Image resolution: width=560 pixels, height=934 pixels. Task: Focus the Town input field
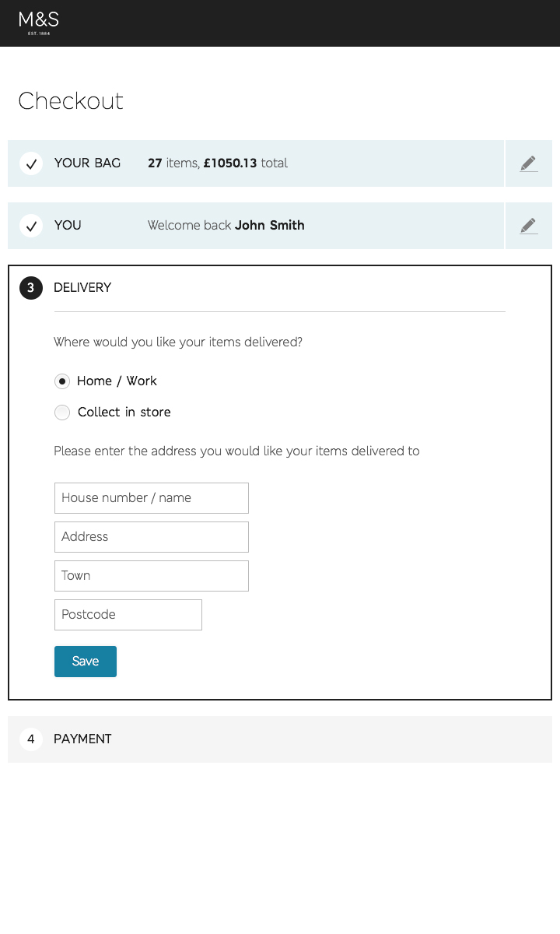click(152, 576)
